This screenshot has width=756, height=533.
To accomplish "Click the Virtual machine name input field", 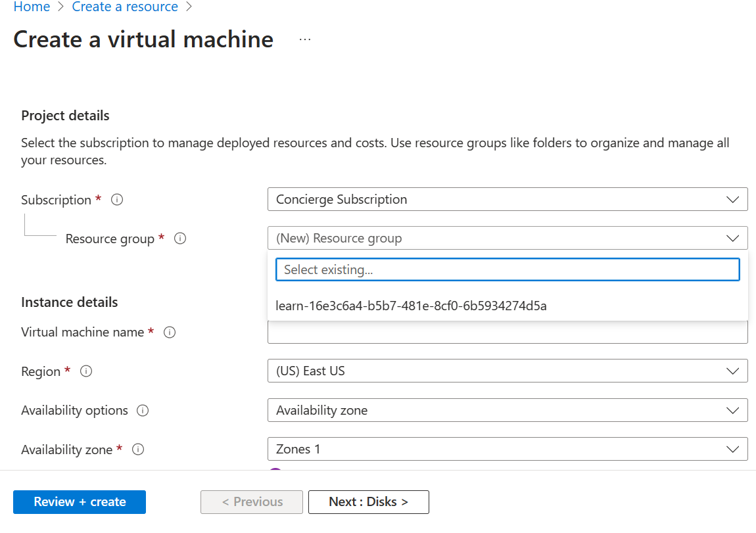I will tap(508, 333).
